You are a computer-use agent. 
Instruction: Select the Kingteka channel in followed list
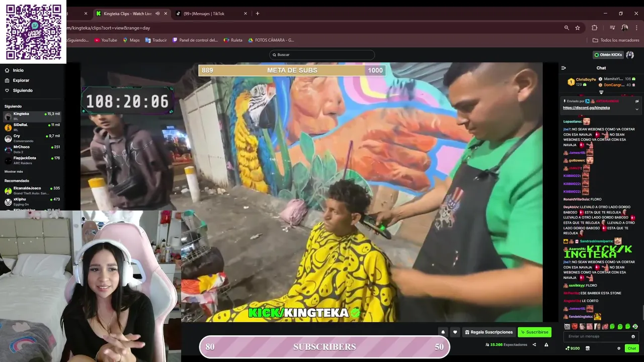click(32, 116)
